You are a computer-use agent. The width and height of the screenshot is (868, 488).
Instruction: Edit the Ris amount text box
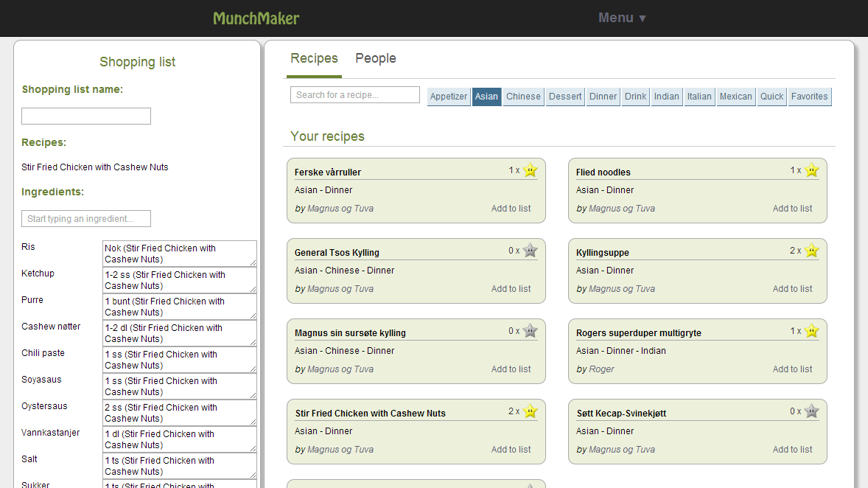180,254
